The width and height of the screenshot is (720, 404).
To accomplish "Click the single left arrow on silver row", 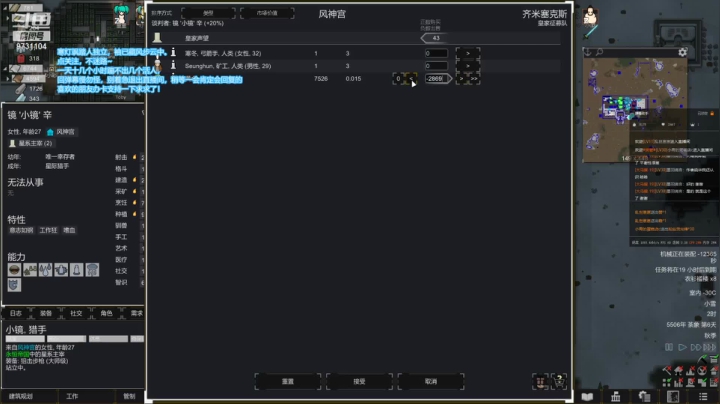I will tap(411, 79).
